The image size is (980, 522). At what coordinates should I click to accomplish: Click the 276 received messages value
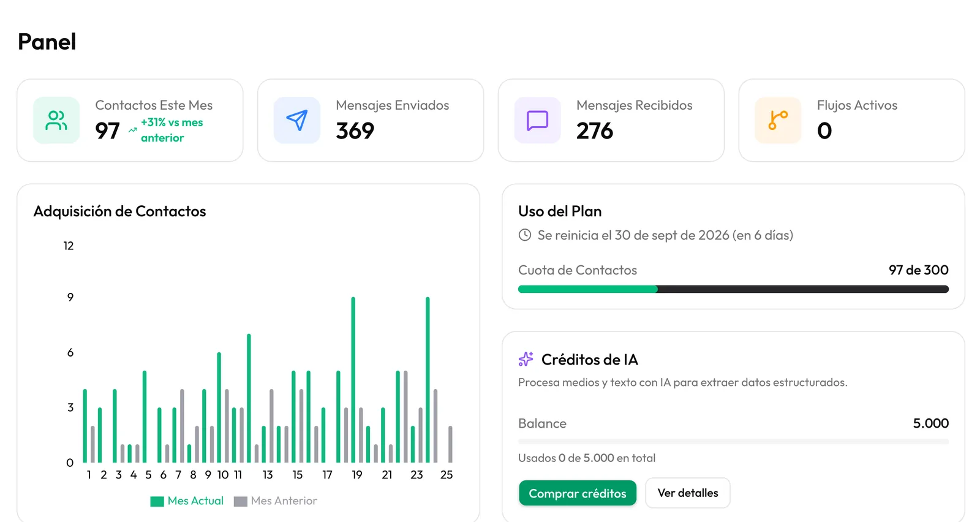point(595,130)
